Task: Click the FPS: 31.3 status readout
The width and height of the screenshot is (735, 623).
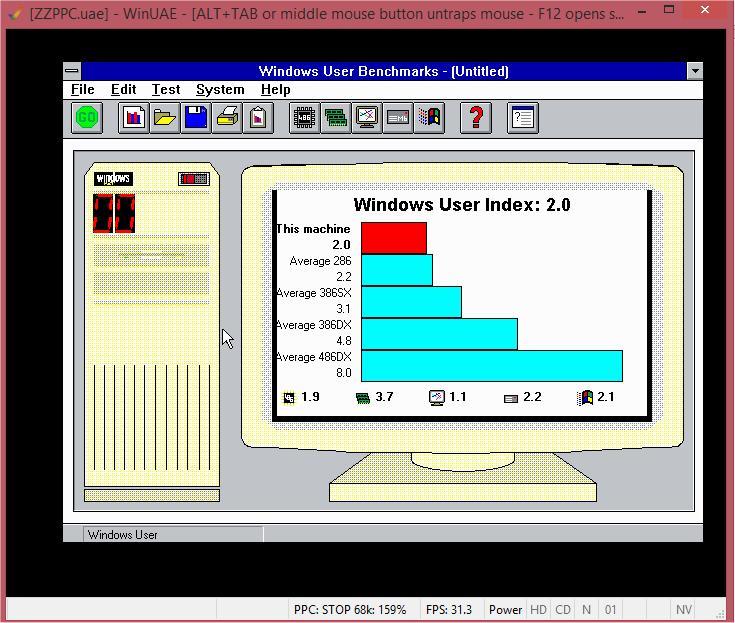Action: pos(449,609)
